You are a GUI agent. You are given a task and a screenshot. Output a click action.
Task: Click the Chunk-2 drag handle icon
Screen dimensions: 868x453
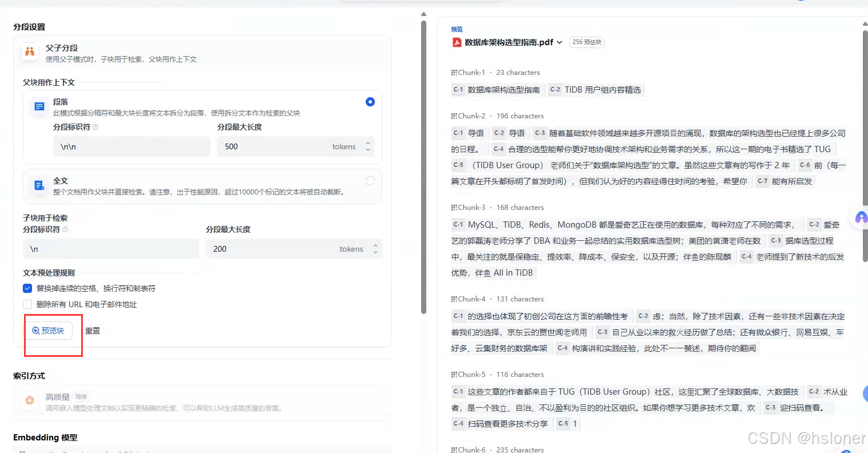click(x=454, y=116)
